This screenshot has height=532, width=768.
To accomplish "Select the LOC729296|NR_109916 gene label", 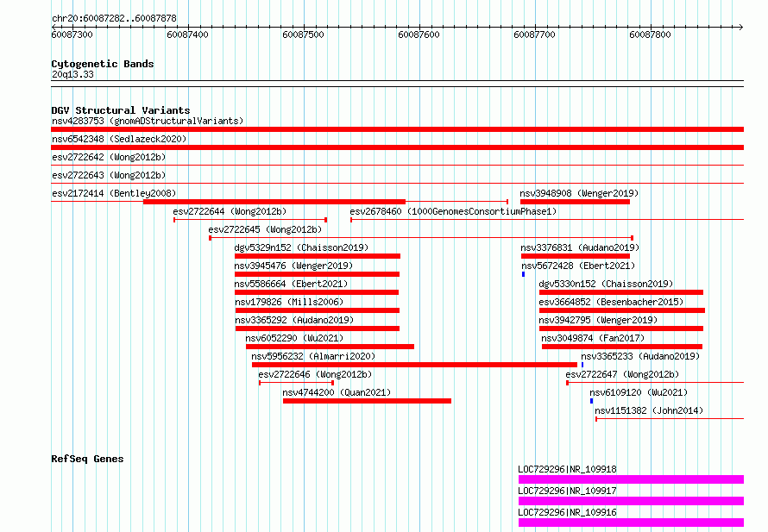I will (x=567, y=512).
